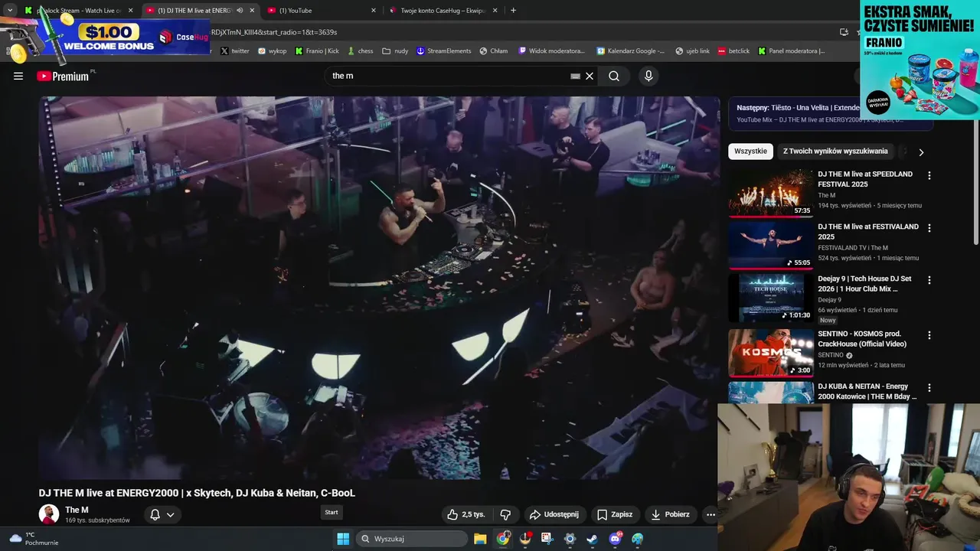Select 'Z Twoich wyników wyszukiwania' chip
The height and width of the screenshot is (551, 980).
[835, 152]
